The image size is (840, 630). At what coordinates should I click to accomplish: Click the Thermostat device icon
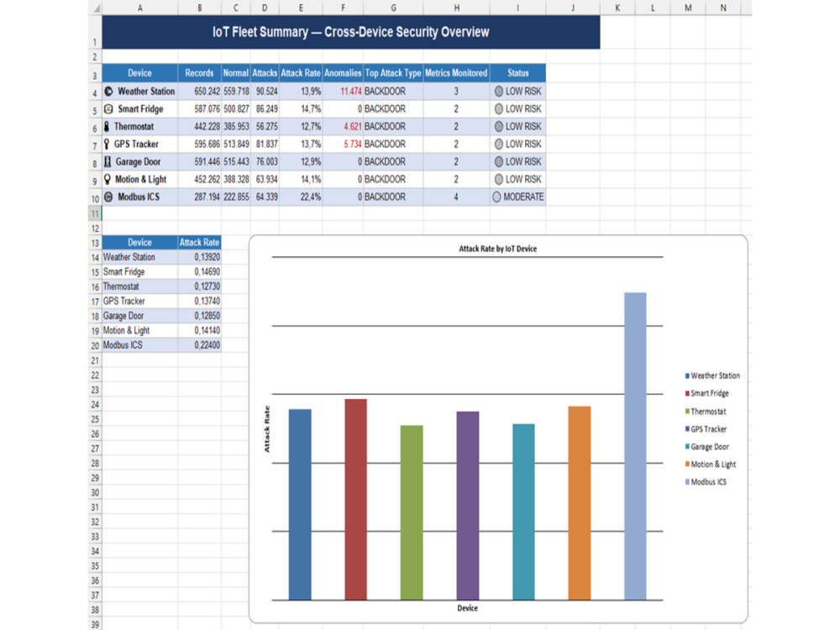point(107,127)
